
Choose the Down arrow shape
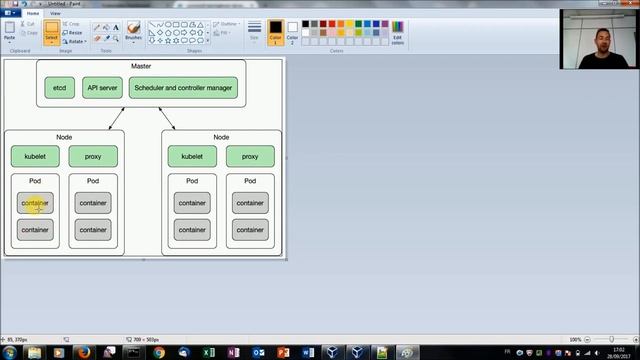click(152, 40)
